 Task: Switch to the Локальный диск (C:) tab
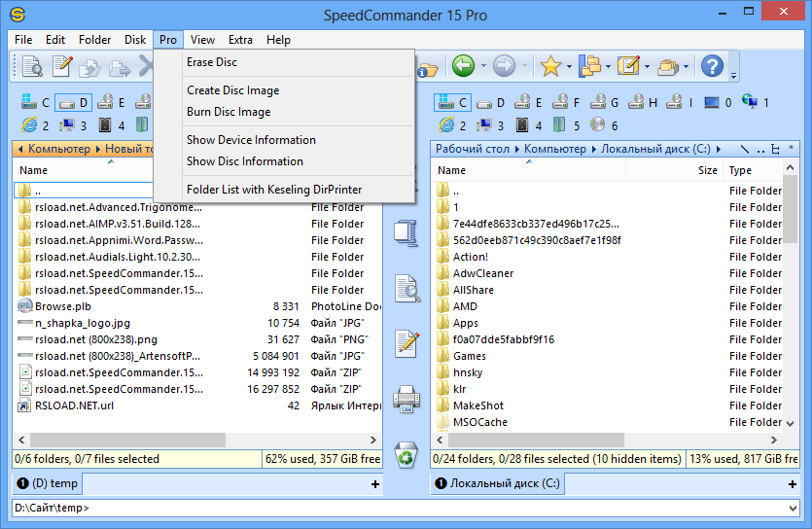[498, 483]
